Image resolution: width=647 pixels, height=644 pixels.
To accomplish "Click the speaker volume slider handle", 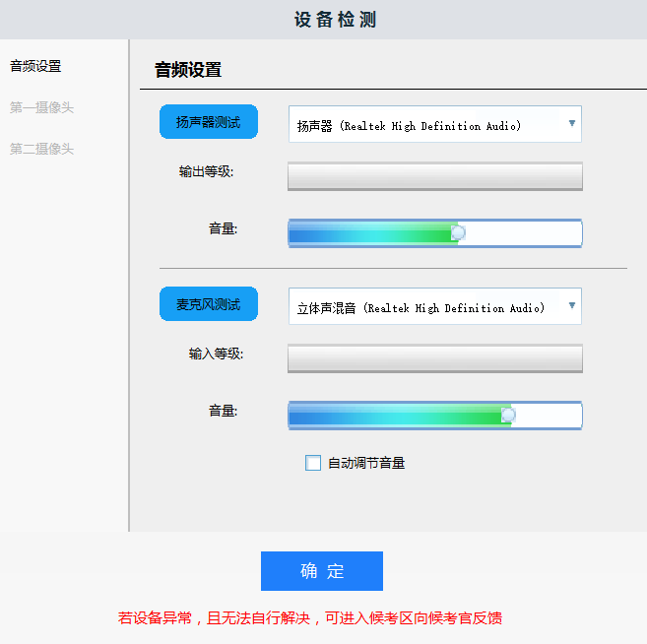I will coord(458,232).
